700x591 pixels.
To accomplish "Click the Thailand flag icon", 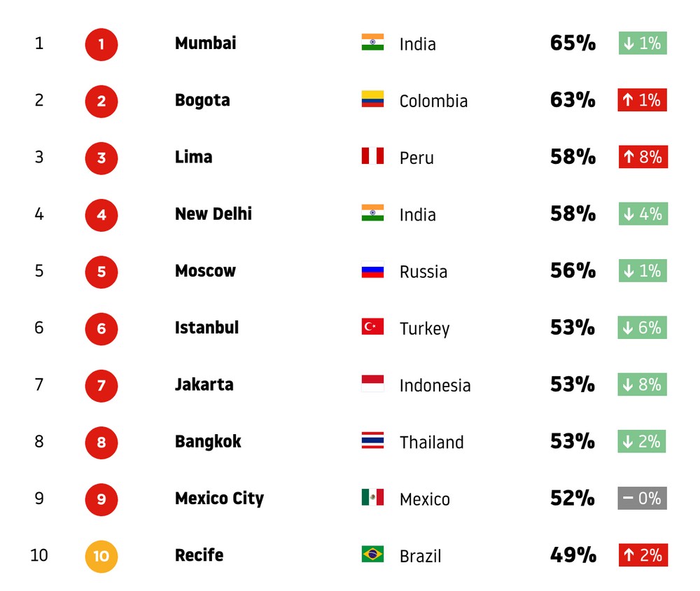I will 372,440.
